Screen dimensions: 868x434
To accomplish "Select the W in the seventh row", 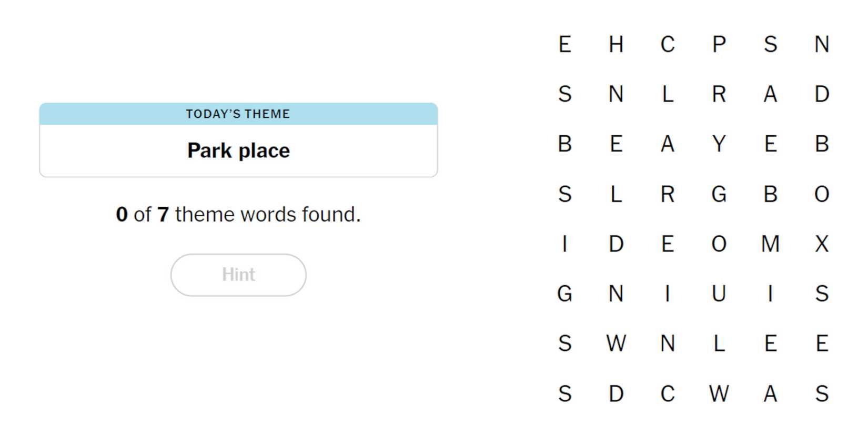I will pos(616,344).
